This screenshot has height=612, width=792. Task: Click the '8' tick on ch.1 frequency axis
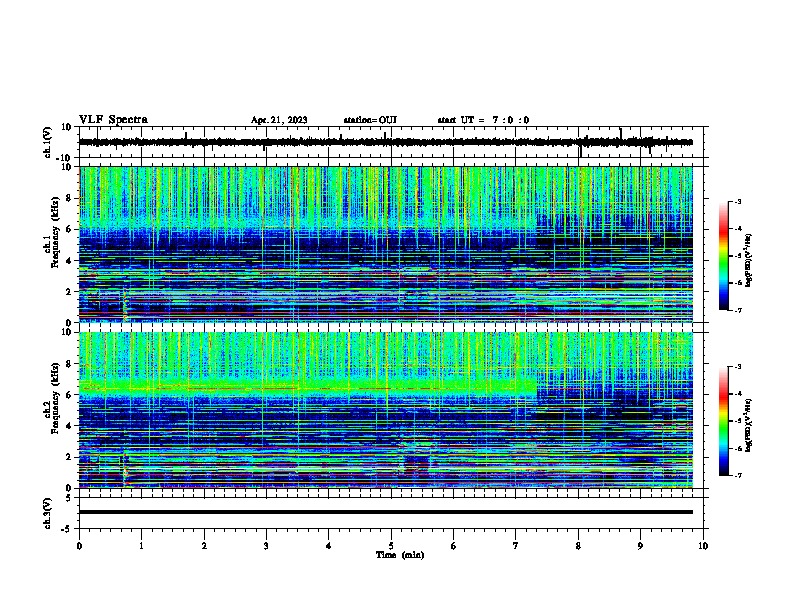[69, 198]
